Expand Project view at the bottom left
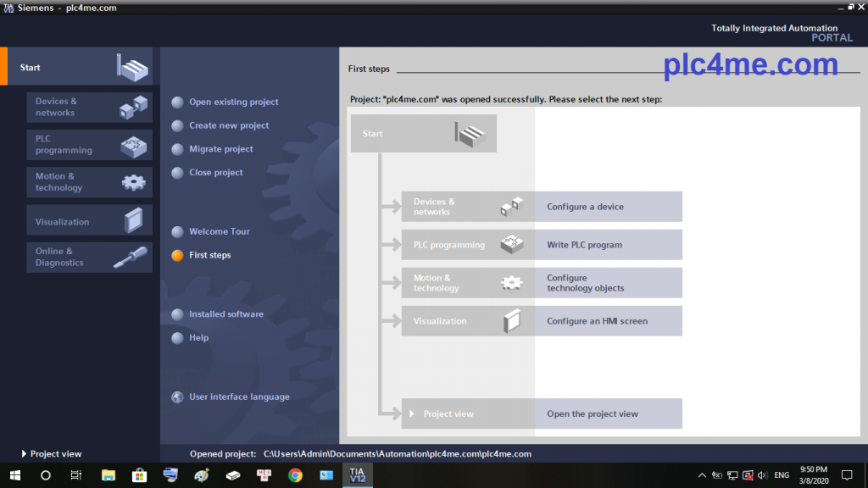868x488 pixels. click(24, 454)
